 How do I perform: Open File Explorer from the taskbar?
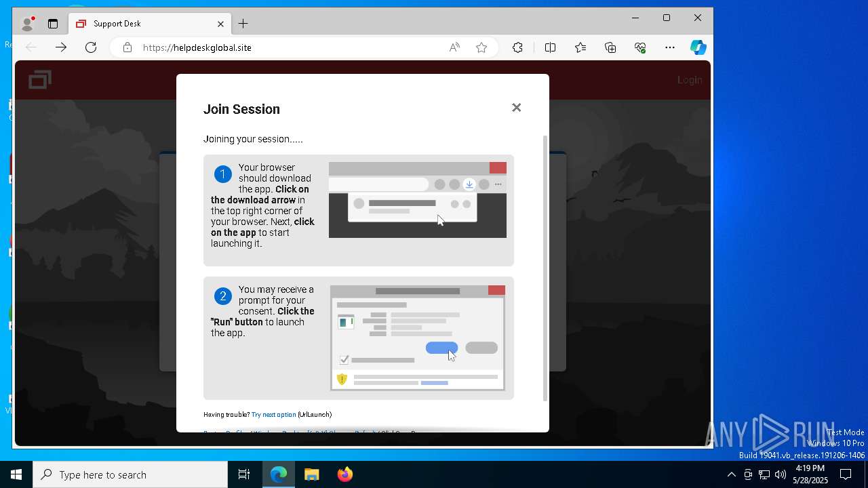(311, 474)
